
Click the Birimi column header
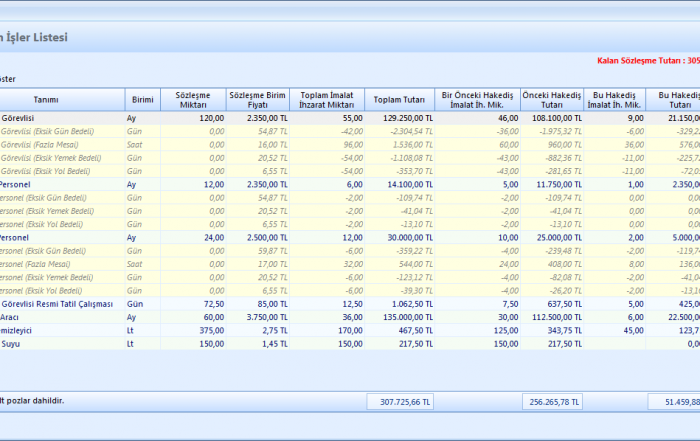pos(142,100)
